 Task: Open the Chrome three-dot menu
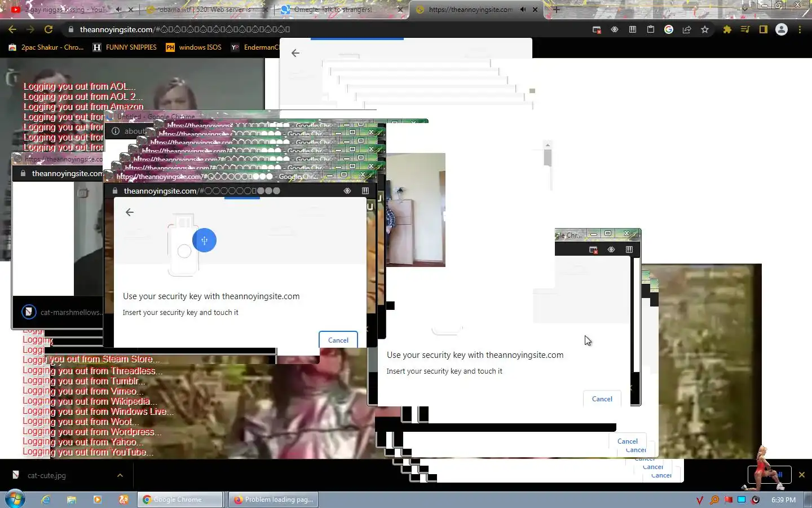[x=800, y=29]
